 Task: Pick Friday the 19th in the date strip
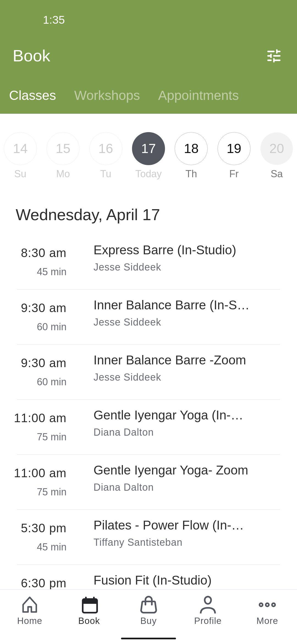(233, 148)
